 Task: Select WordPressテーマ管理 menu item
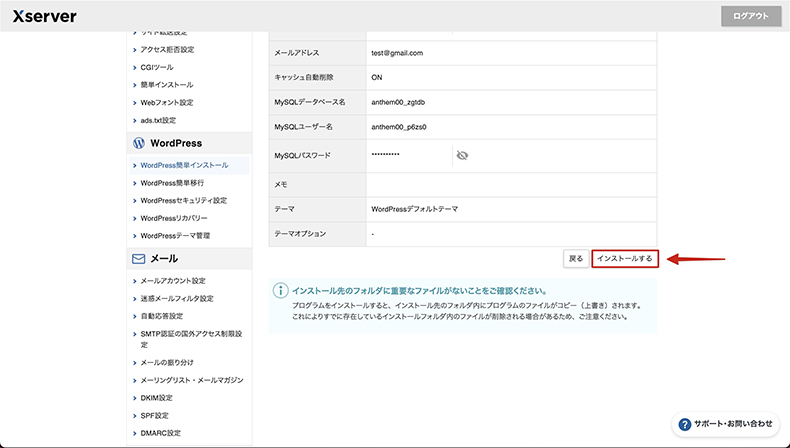pos(175,236)
